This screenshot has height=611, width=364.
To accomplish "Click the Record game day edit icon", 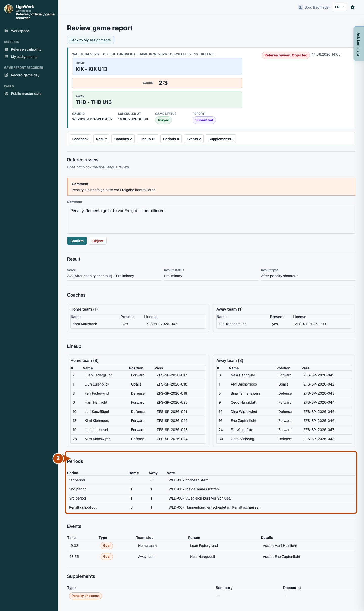I will [x=6, y=75].
